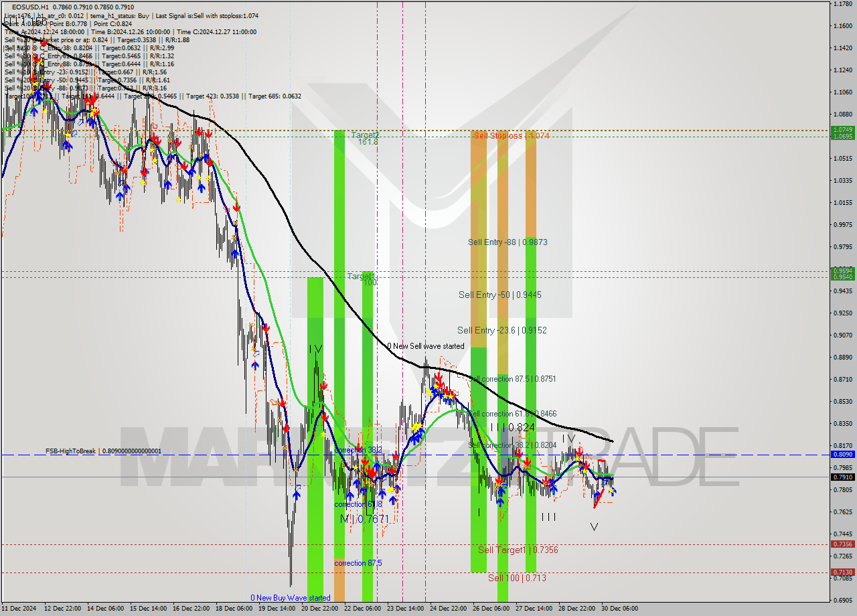Click the 0.7356 red price tag
This screenshot has width=857, height=616.
point(842,544)
